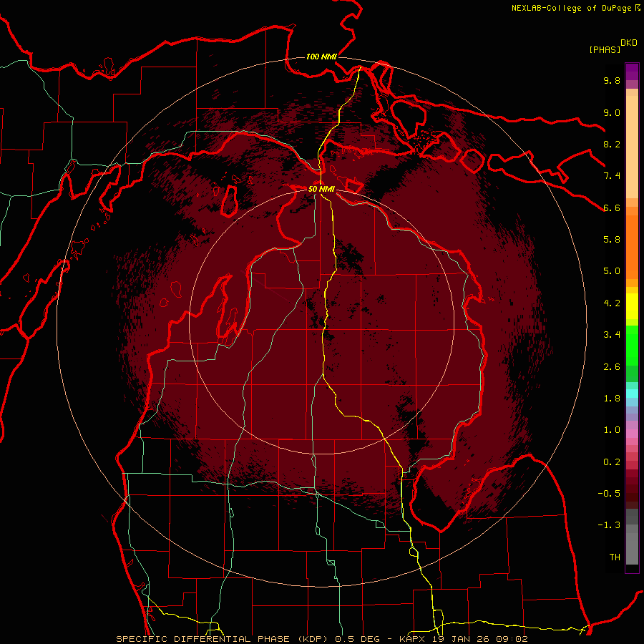Click the 1.8 value on the color scale

(612, 399)
